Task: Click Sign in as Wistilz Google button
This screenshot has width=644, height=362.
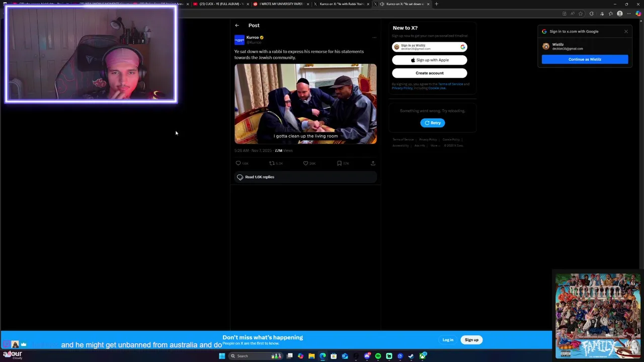Action: coord(430,47)
